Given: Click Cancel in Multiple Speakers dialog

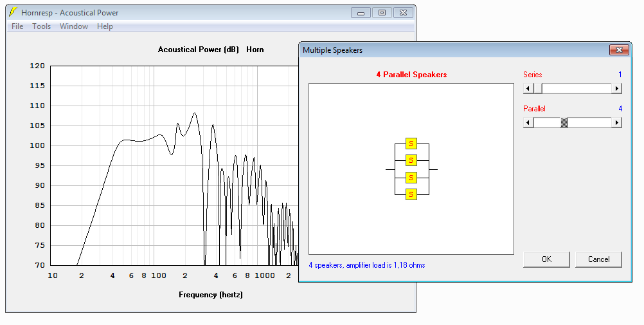Looking at the screenshot, I should [x=598, y=259].
